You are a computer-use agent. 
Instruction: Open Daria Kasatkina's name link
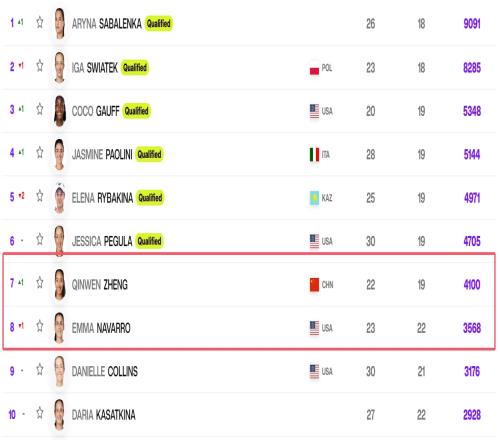(104, 415)
